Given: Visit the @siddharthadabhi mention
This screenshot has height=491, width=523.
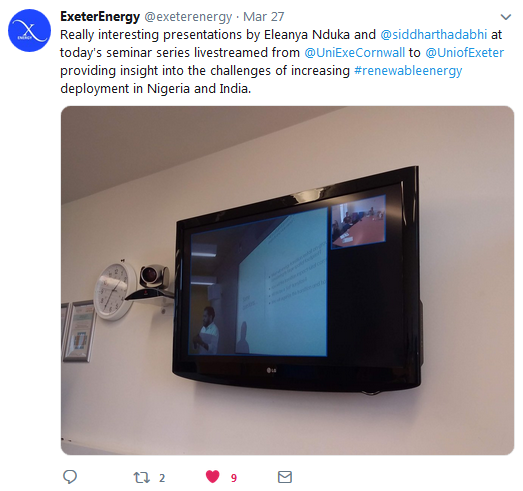Looking at the screenshot, I should [433, 35].
